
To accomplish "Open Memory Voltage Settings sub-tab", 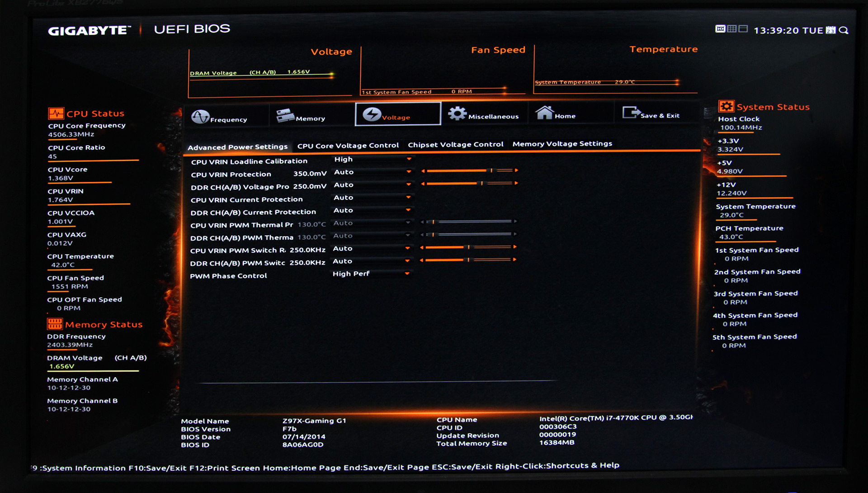I will (562, 144).
